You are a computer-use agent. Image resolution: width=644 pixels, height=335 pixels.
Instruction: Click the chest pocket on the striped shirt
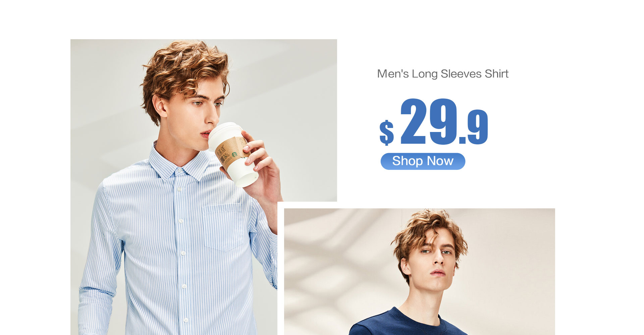pyautogui.click(x=222, y=227)
